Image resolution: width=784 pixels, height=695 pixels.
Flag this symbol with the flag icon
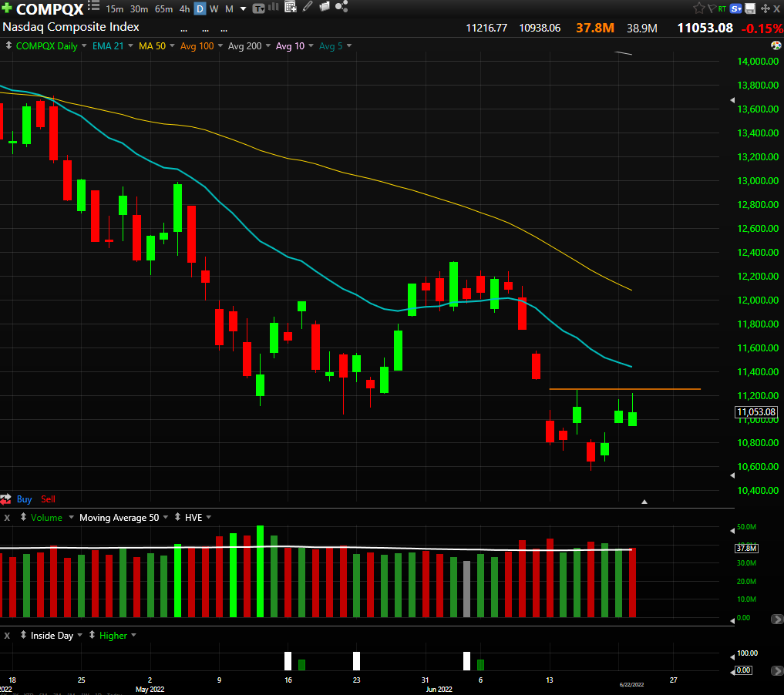coord(712,8)
